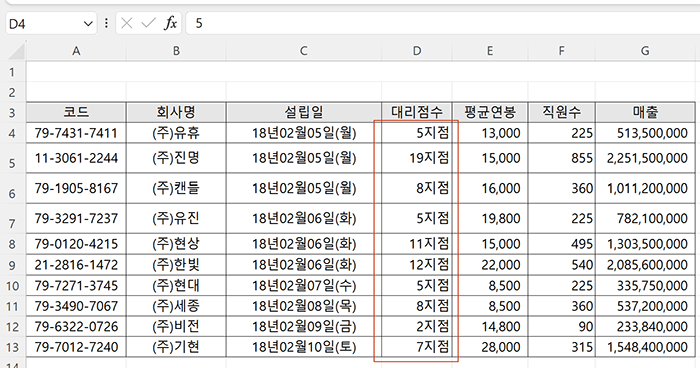This screenshot has width=700, height=368.
Task: Click the 코드 header cell
Action: [76, 112]
